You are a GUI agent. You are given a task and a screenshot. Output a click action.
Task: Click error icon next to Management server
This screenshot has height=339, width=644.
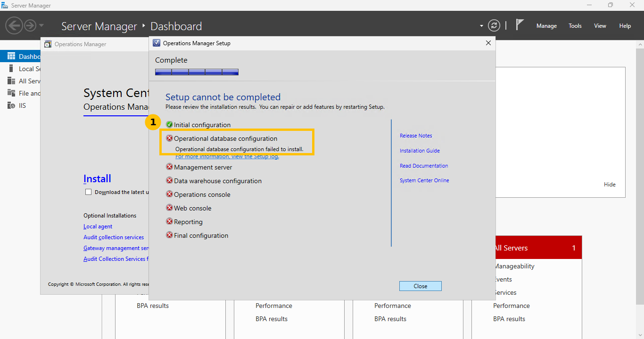(170, 167)
